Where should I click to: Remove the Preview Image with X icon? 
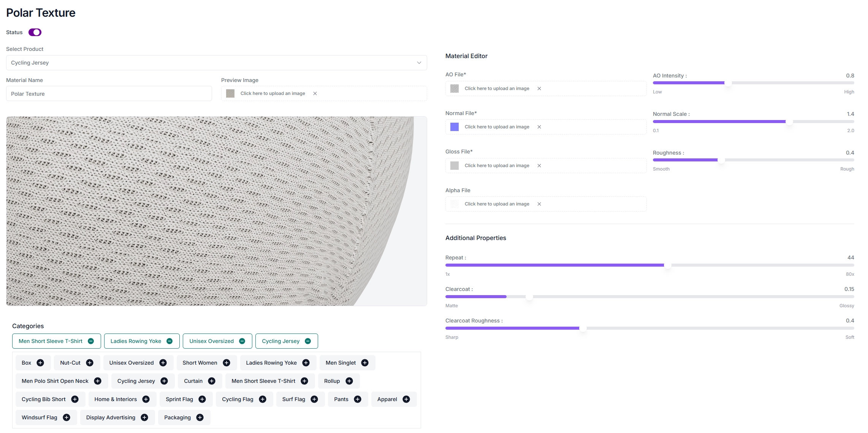click(315, 93)
